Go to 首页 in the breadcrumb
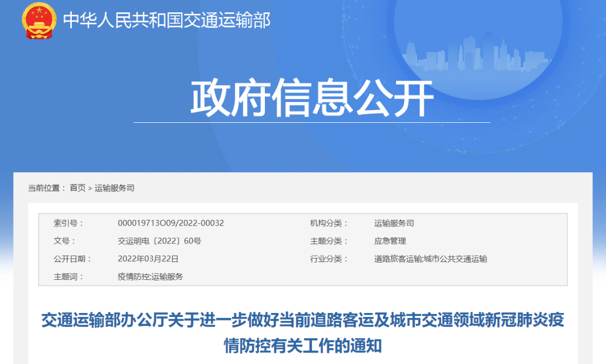 pyautogui.click(x=77, y=188)
